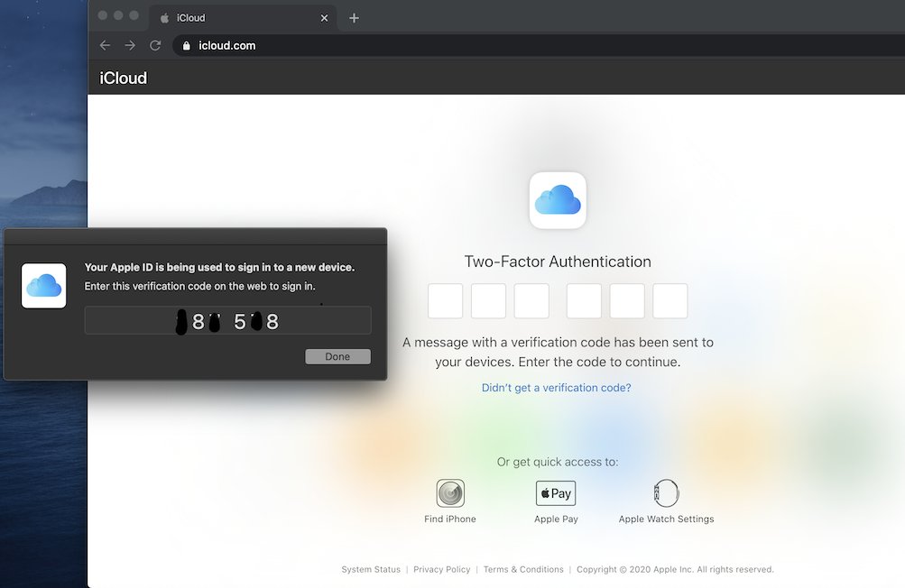Click the sixth verification code box
The image size is (905, 588).
tap(670, 300)
